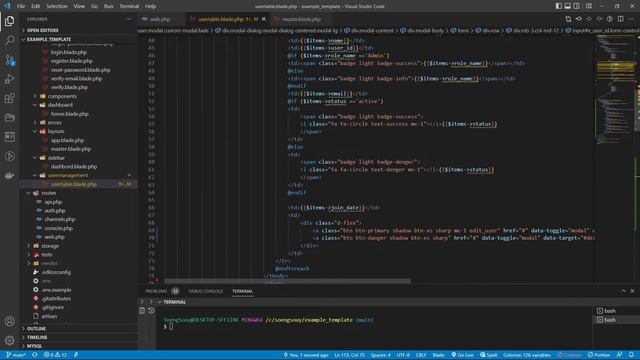Switch to web.php editor tab
Image resolution: width=640 pixels, height=360 pixels.
point(160,19)
